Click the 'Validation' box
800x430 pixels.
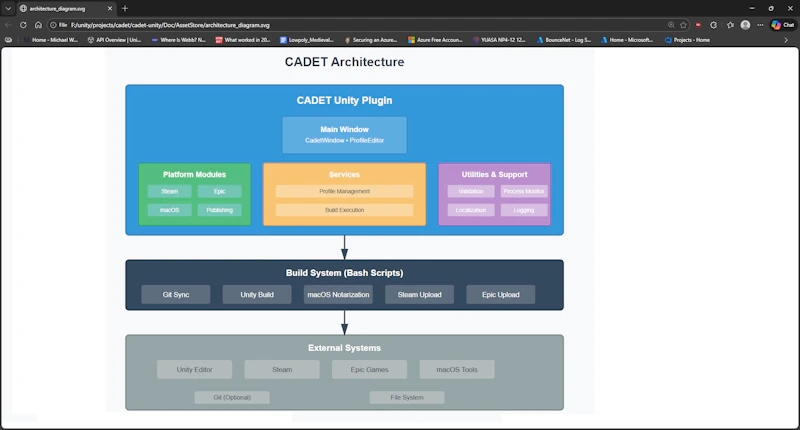(x=471, y=191)
